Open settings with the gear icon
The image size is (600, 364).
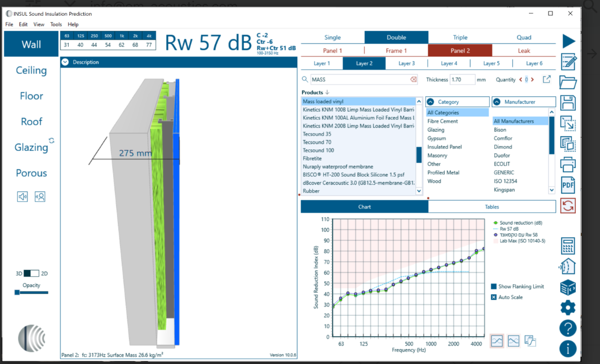[x=568, y=308]
